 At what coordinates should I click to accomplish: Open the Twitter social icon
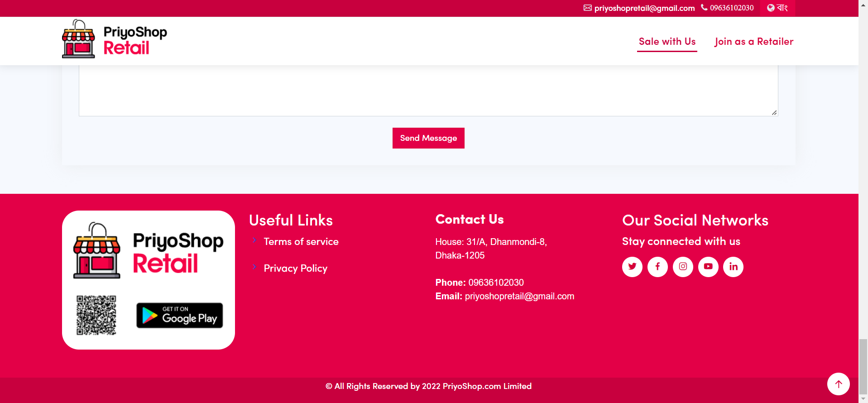pos(632,267)
